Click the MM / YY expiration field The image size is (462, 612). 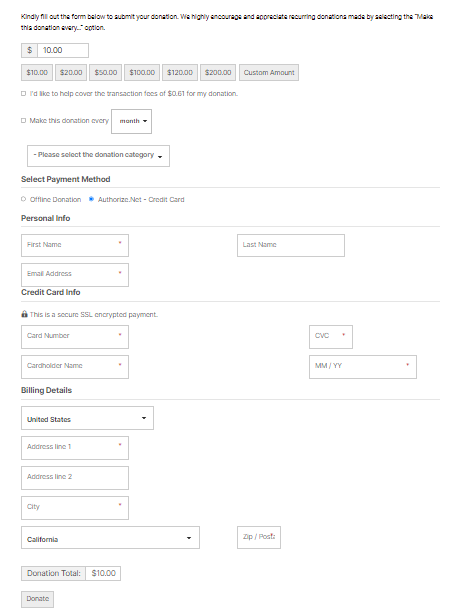[x=363, y=367]
